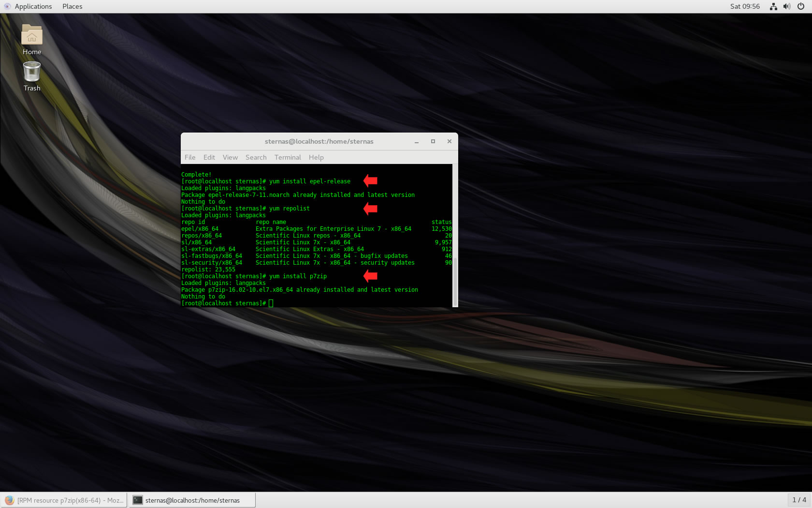812x508 pixels.
Task: Open the terminal View menu
Action: coord(230,157)
